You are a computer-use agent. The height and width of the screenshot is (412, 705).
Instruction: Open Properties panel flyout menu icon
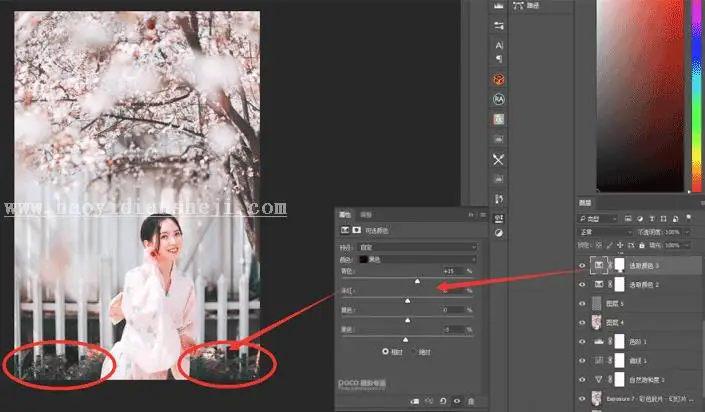[x=483, y=215]
